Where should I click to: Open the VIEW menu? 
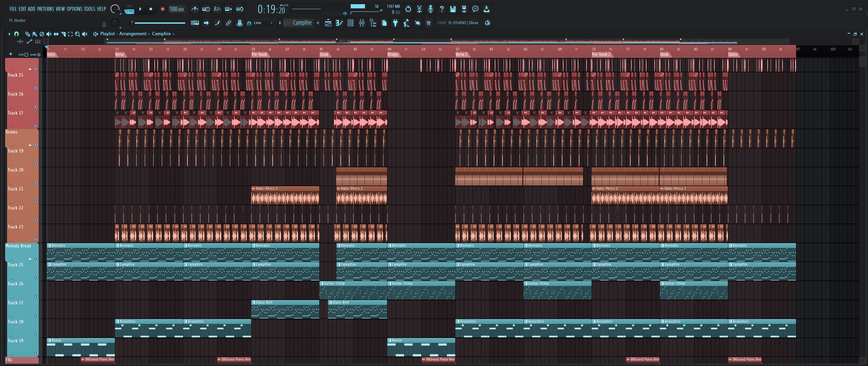pyautogui.click(x=60, y=9)
